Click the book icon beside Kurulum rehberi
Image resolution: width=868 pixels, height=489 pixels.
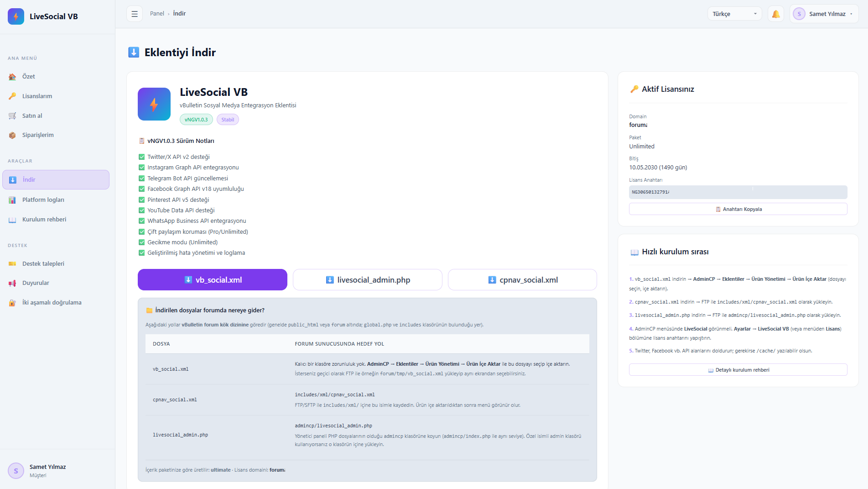pyautogui.click(x=12, y=220)
